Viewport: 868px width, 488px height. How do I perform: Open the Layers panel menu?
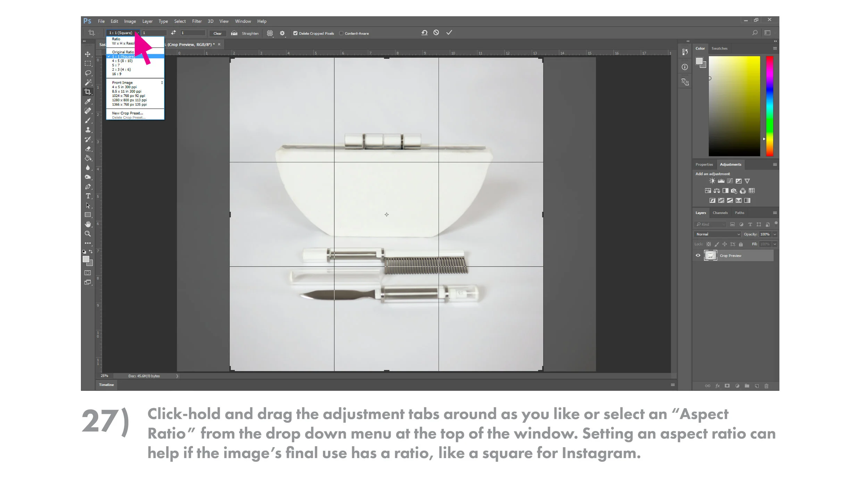(775, 213)
